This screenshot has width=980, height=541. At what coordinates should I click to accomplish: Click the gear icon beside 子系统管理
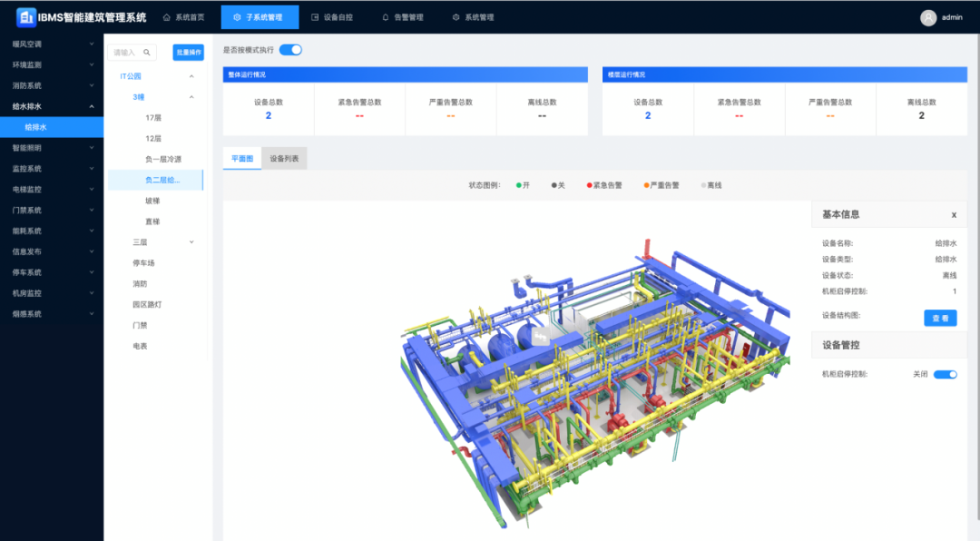237,17
